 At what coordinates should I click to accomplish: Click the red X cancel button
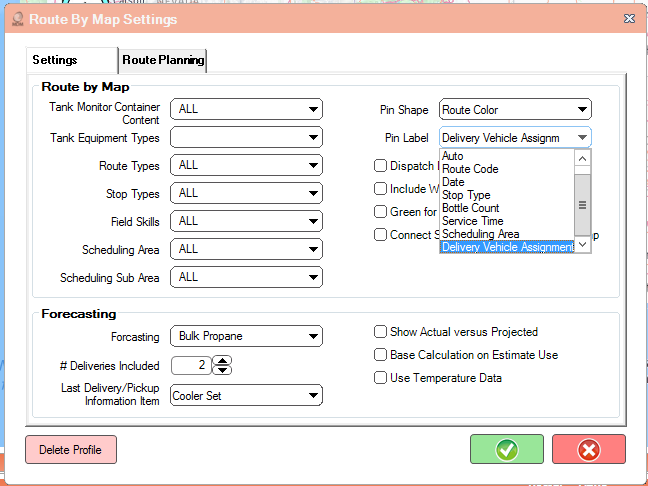[x=588, y=449]
